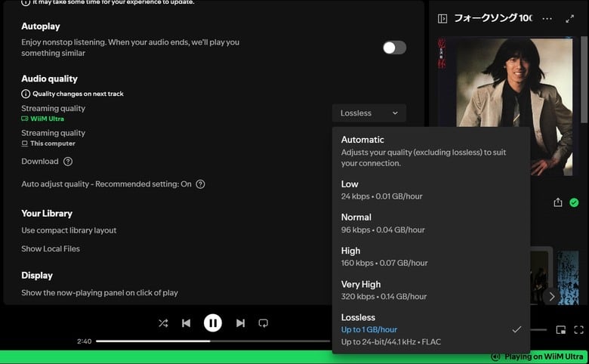Image resolution: width=589 pixels, height=364 pixels.
Task: Enter full screen mode
Action: coord(579,330)
